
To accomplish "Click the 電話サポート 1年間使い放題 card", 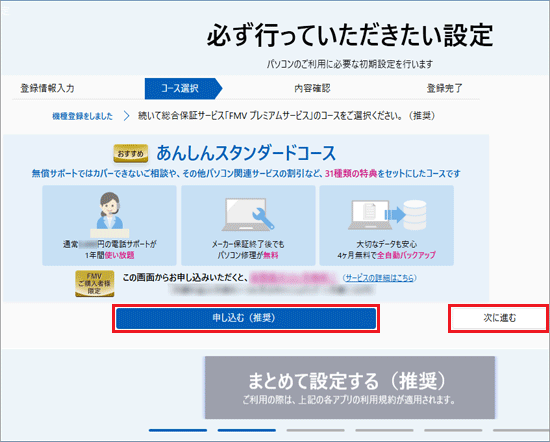I will point(109,226).
